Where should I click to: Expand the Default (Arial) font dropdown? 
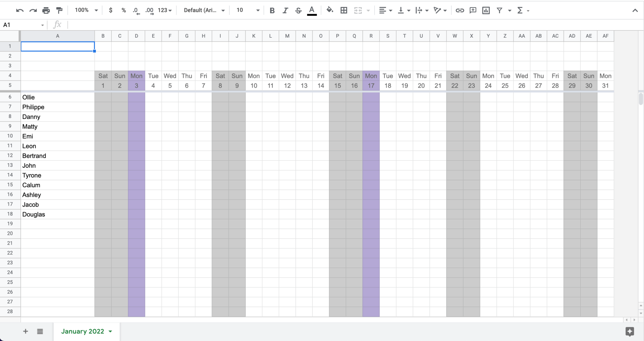tap(204, 10)
